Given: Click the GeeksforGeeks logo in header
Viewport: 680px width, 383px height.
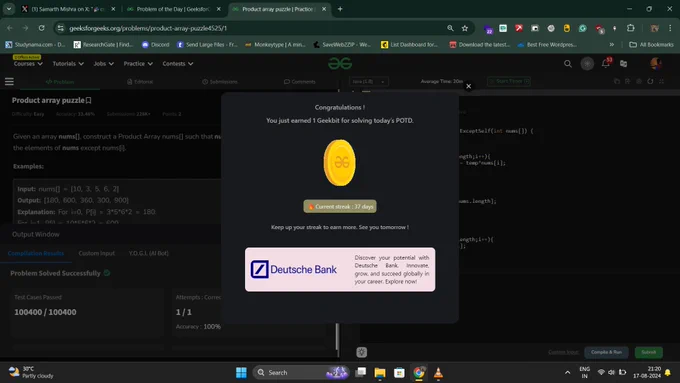Looking at the screenshot, I should coord(340,64).
